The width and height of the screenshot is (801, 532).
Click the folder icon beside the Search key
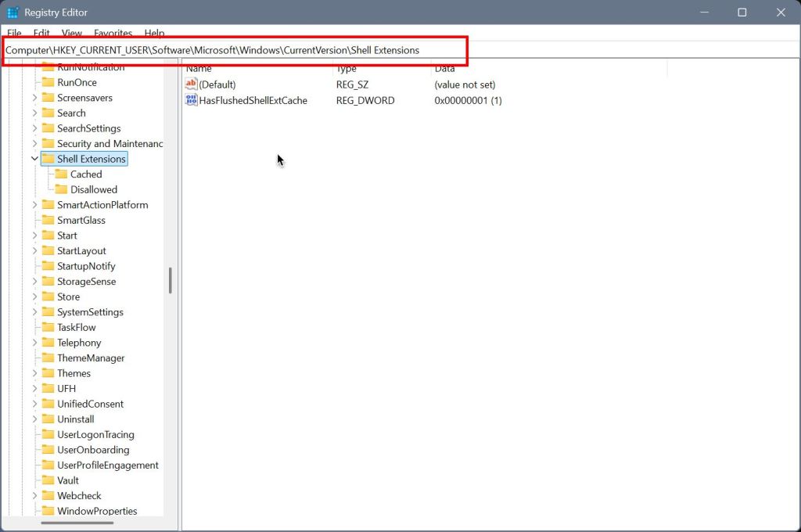click(48, 113)
